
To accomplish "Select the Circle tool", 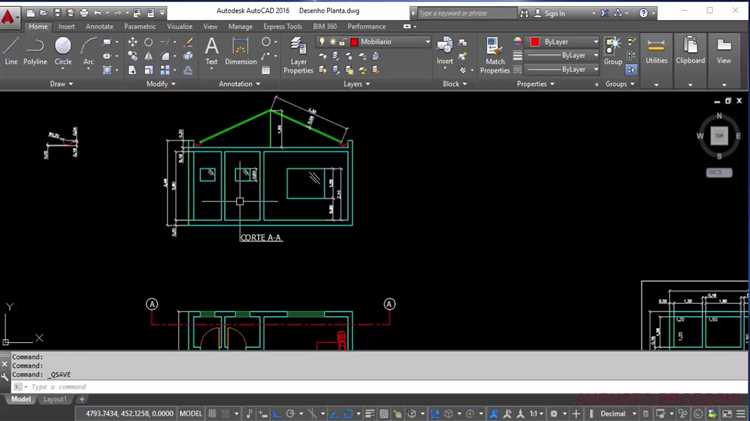I will click(x=63, y=51).
